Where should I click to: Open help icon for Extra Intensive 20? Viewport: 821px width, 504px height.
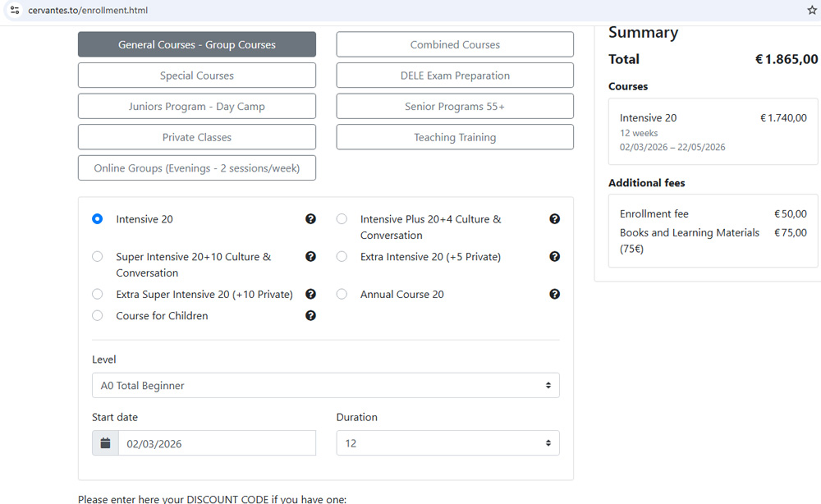tap(554, 256)
